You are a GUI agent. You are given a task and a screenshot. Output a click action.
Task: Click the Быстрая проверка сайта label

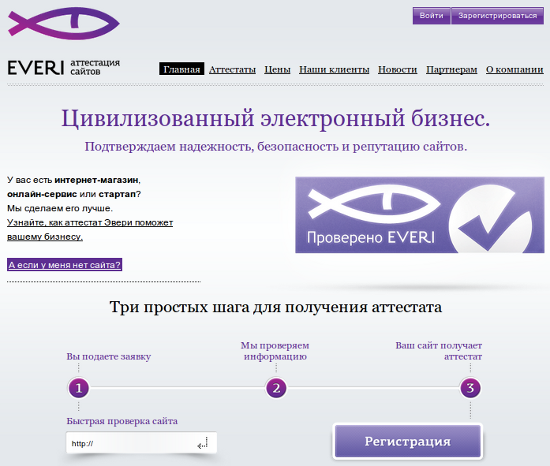click(122, 421)
